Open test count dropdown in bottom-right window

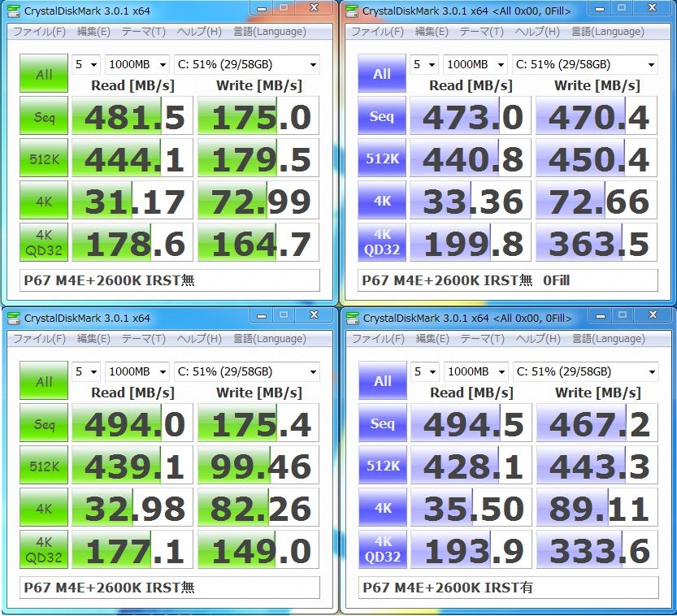[x=425, y=371]
